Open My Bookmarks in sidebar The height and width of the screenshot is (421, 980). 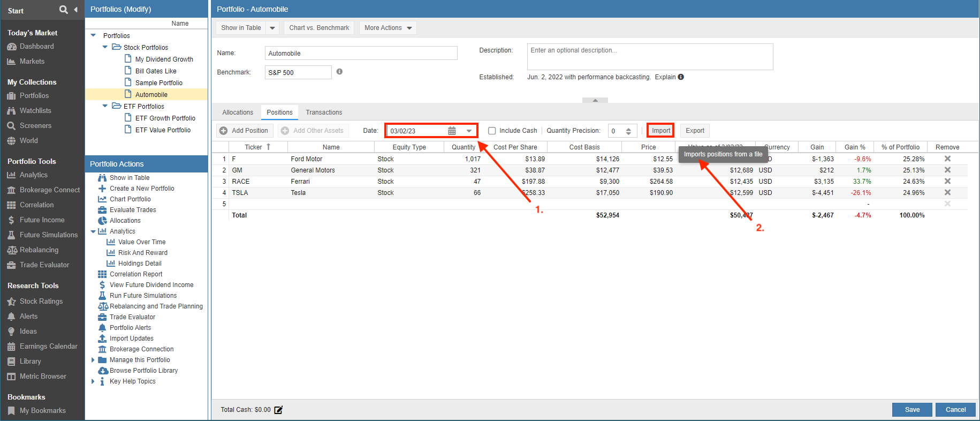click(x=42, y=411)
